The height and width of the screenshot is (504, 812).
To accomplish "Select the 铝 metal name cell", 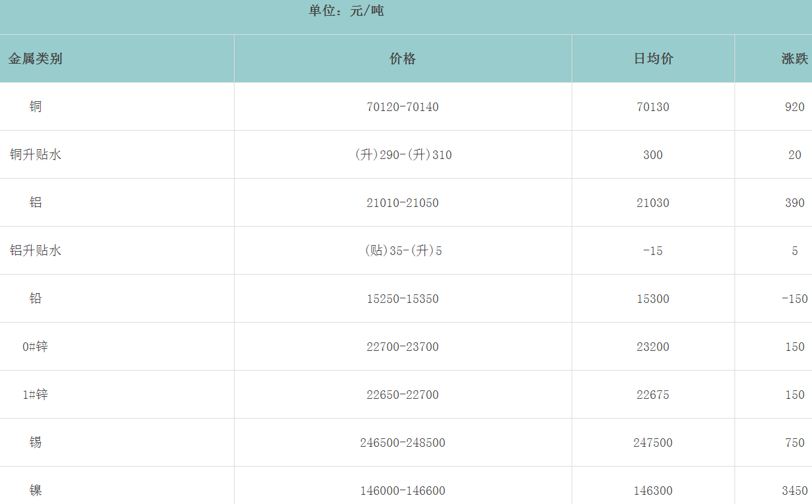I will coord(35,202).
